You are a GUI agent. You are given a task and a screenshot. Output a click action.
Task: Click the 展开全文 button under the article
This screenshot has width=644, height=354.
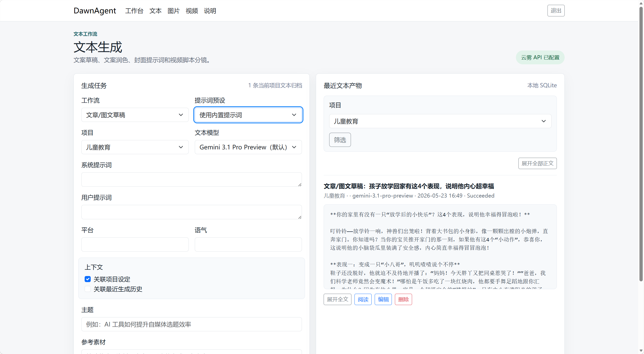tap(337, 299)
